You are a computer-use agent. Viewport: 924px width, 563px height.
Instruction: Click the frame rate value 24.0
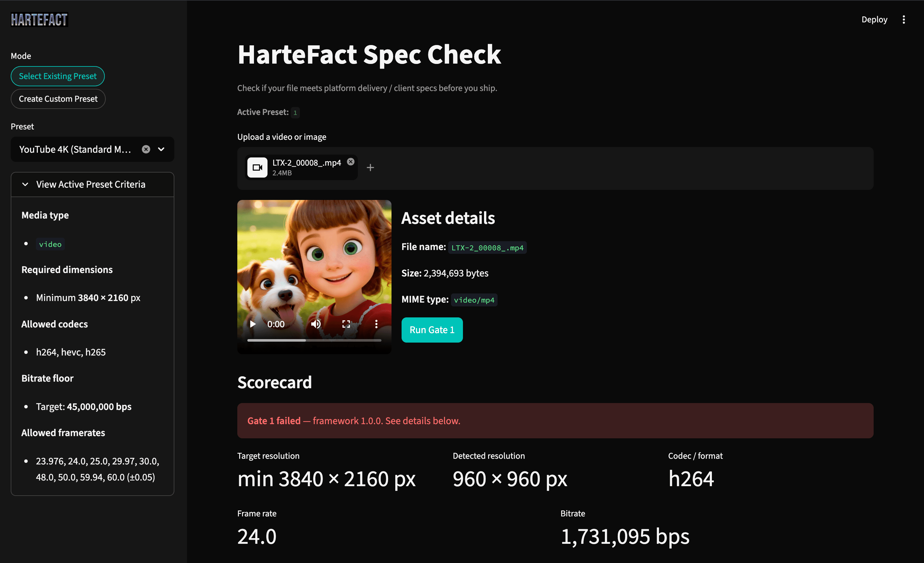point(257,536)
